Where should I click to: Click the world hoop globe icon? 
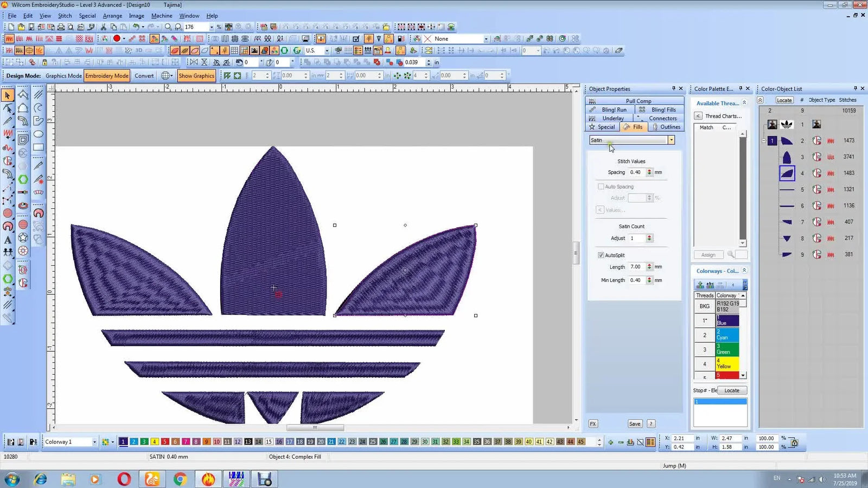coord(165,76)
